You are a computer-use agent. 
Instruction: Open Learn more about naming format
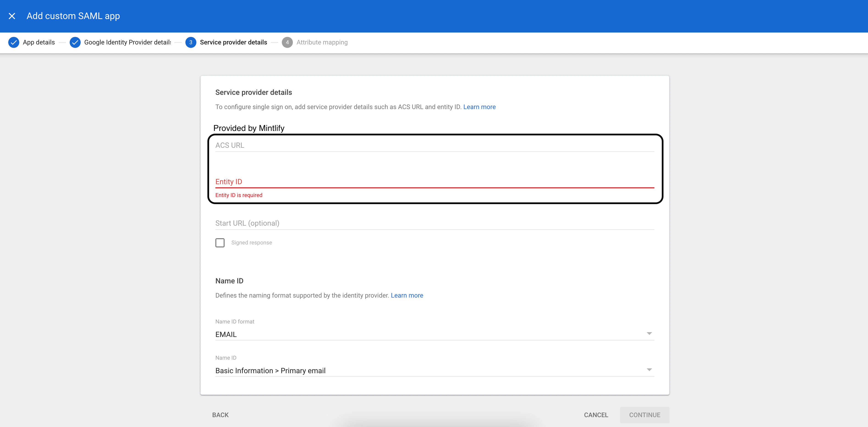(407, 295)
